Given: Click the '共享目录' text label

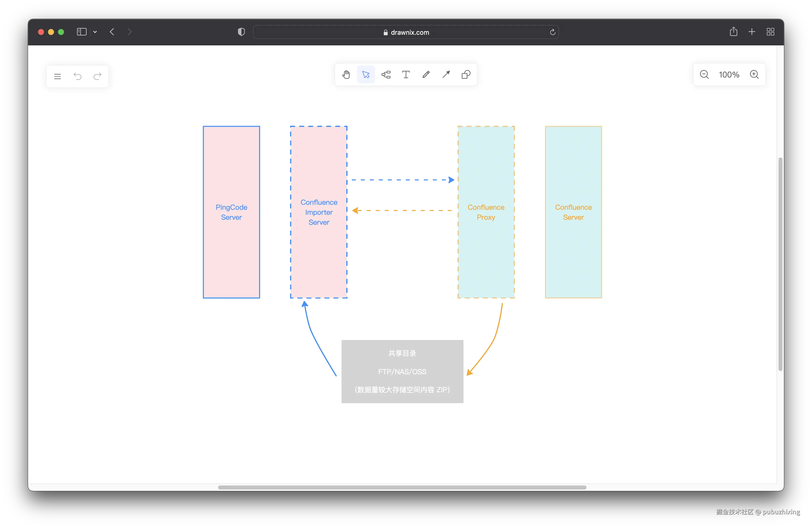Looking at the screenshot, I should pos(402,353).
